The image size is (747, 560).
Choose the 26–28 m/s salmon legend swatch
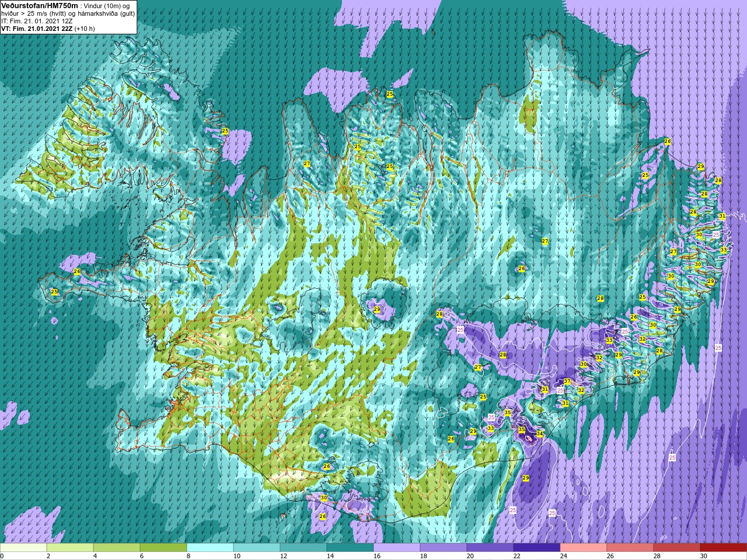(x=630, y=548)
